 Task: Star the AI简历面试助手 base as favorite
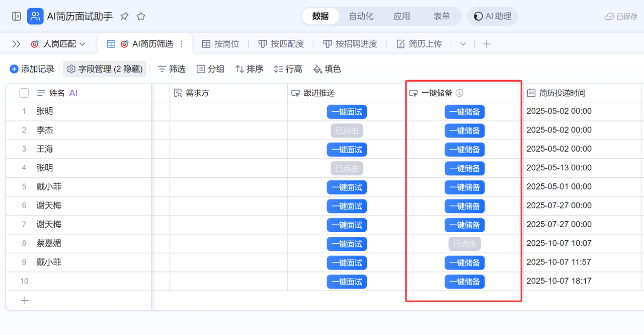click(141, 16)
